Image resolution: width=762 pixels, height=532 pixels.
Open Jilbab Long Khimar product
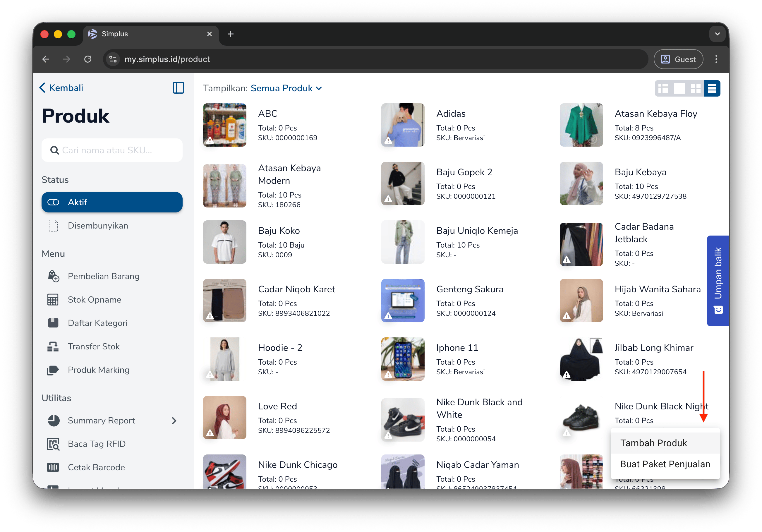(x=581, y=359)
